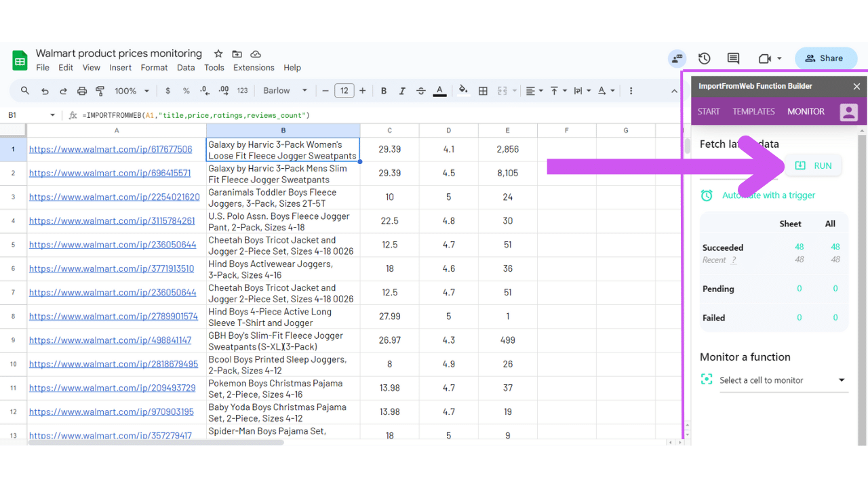
Task: Open Walmart link ending 617677506
Action: 111,149
